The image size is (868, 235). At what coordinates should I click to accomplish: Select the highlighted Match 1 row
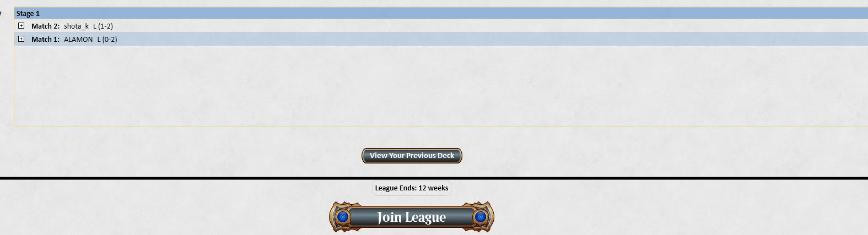click(x=441, y=39)
